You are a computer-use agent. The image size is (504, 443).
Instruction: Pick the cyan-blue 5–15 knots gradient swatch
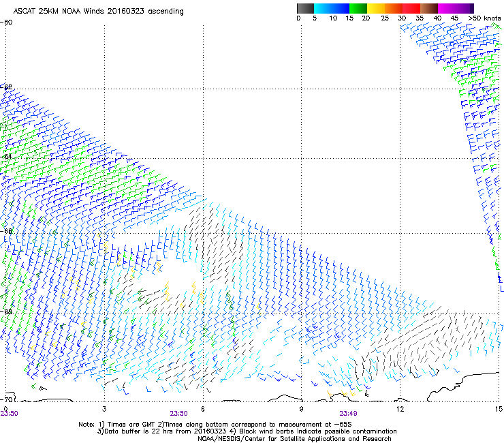[x=332, y=8]
